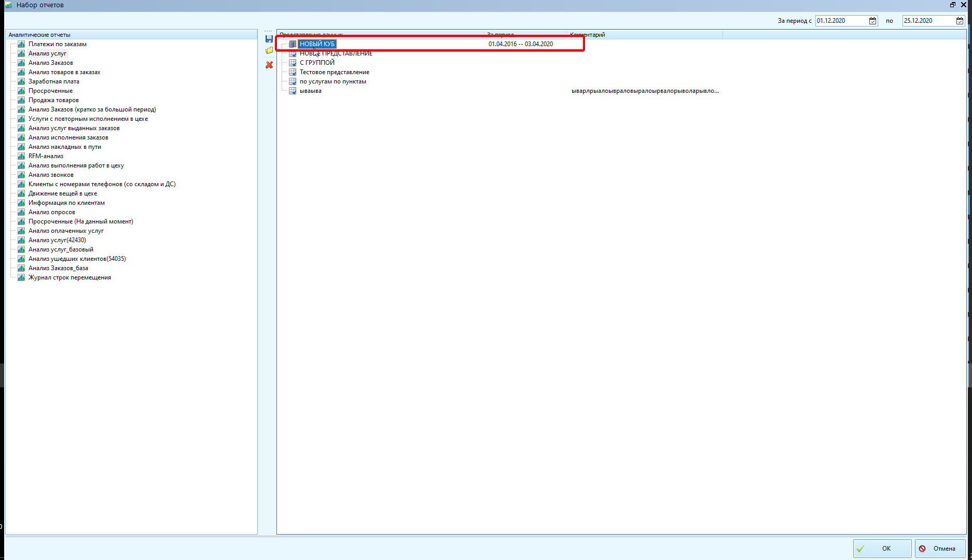Select the Анализ Заказов report
This screenshot has width=972, height=560.
coord(51,63)
